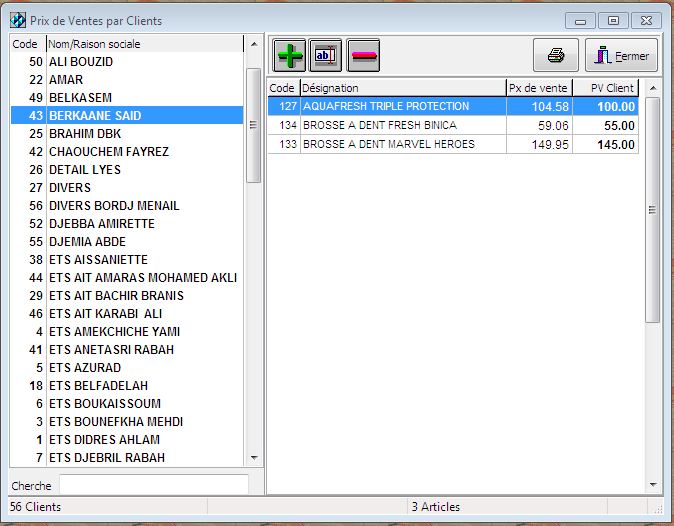Image resolution: width=674 pixels, height=526 pixels.
Task: Click PV Client value 55.00
Action: pyautogui.click(x=606, y=125)
